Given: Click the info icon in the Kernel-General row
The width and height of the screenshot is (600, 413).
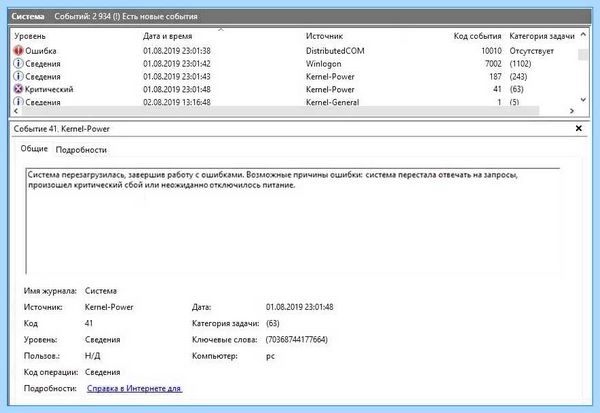Looking at the screenshot, I should point(18,101).
